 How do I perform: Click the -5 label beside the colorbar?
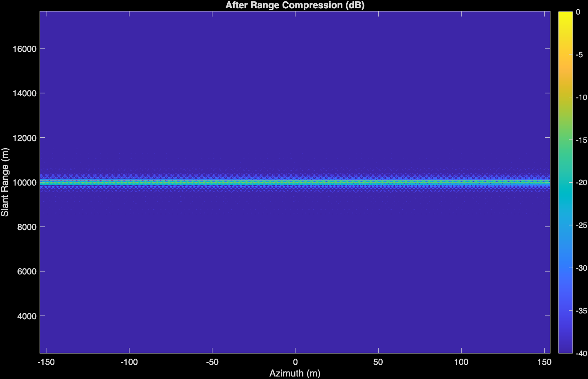tap(580, 55)
